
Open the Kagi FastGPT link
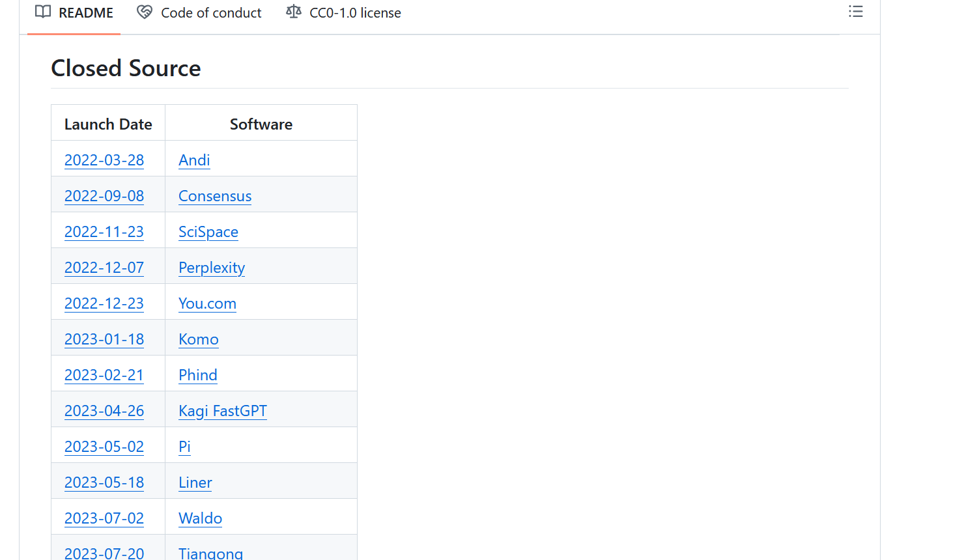coord(223,411)
